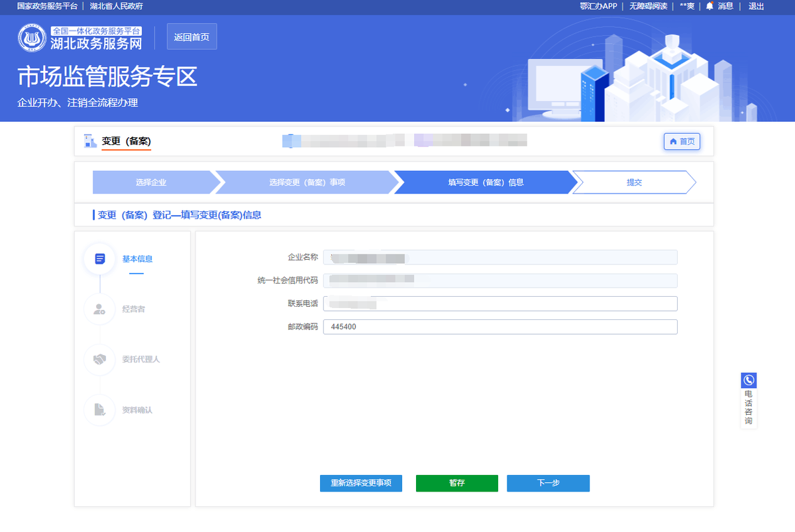Click the 湖北政务服务网 emblem logo

click(x=32, y=38)
